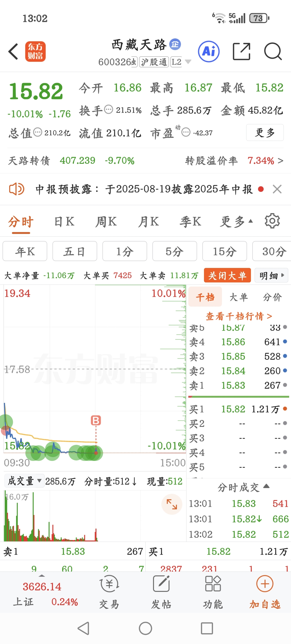Choose the 5分 period button
The image size is (291, 644).
click(175, 251)
